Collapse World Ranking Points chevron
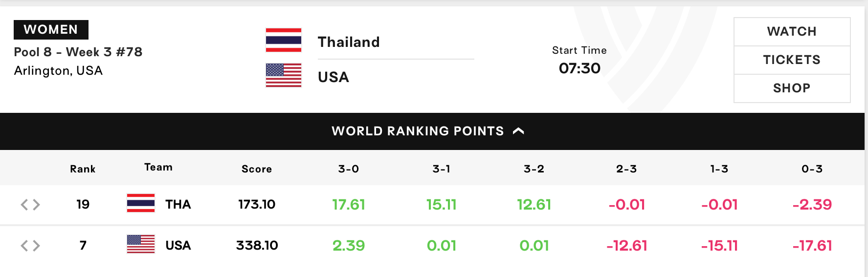 pos(518,131)
